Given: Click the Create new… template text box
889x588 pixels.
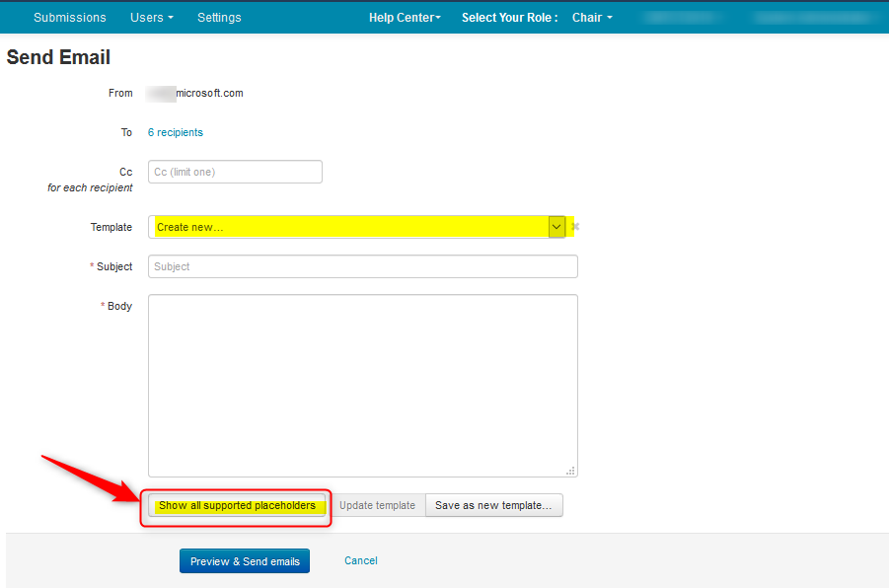Looking at the screenshot, I should point(348,227).
